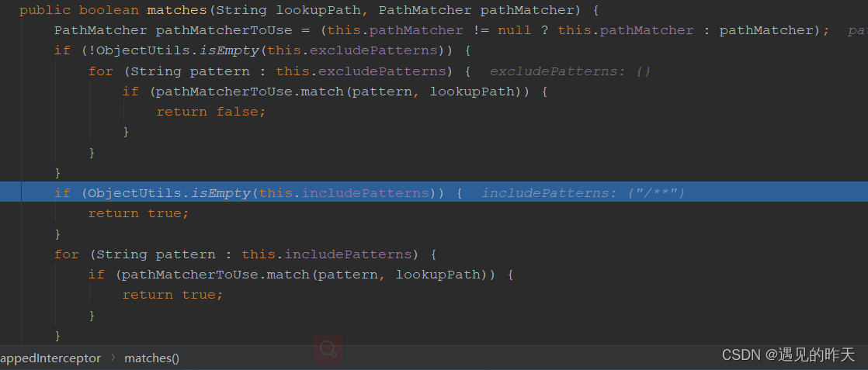Click 'this.includePatterns' in the second for loop
This screenshot has width=868, height=370.
[x=327, y=254]
